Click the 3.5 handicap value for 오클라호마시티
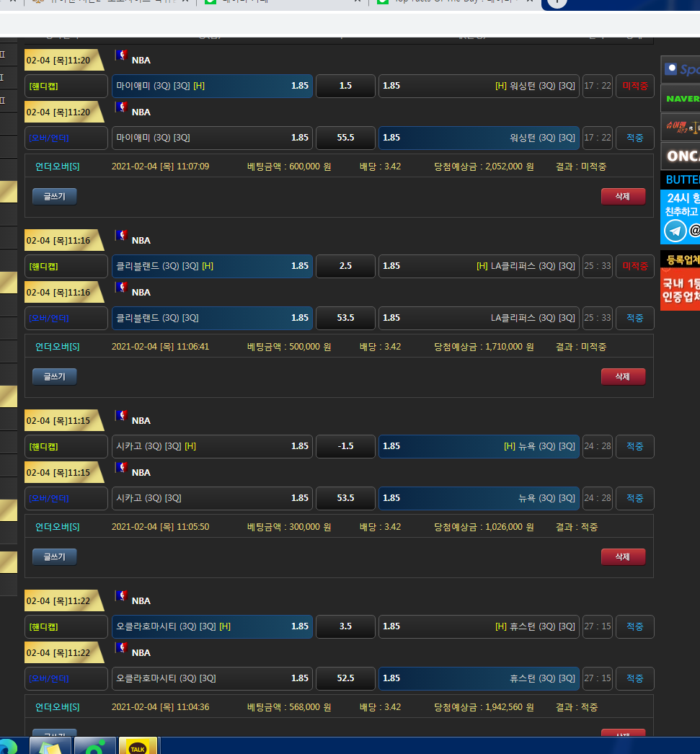This screenshot has width=700, height=754. [x=345, y=626]
